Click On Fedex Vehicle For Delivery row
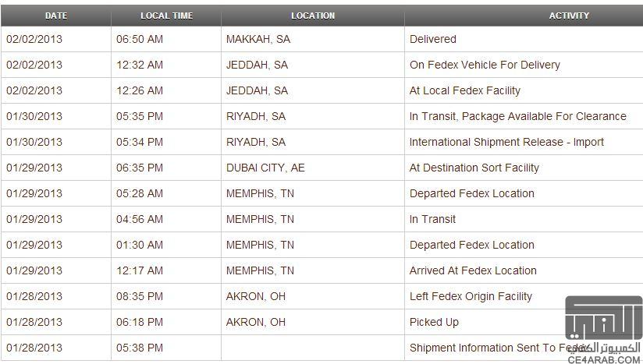 [321, 65]
